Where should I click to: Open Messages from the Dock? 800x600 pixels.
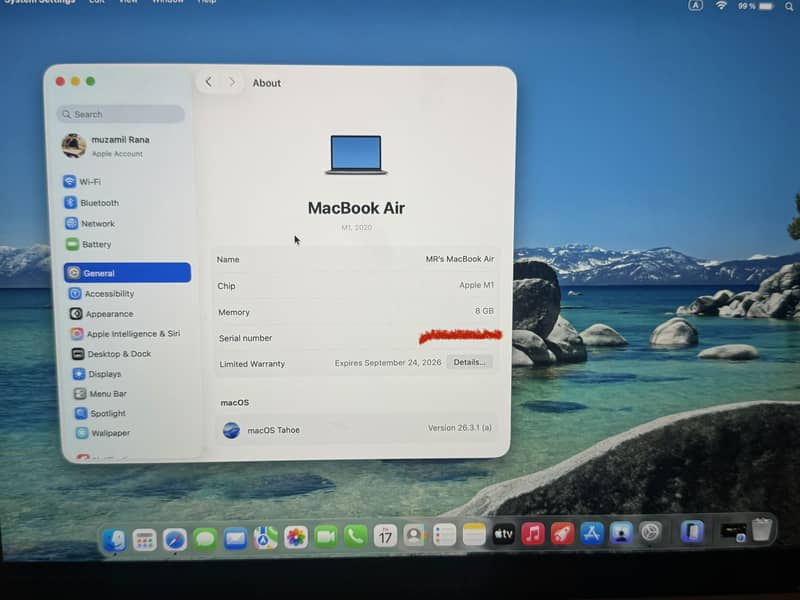point(205,539)
